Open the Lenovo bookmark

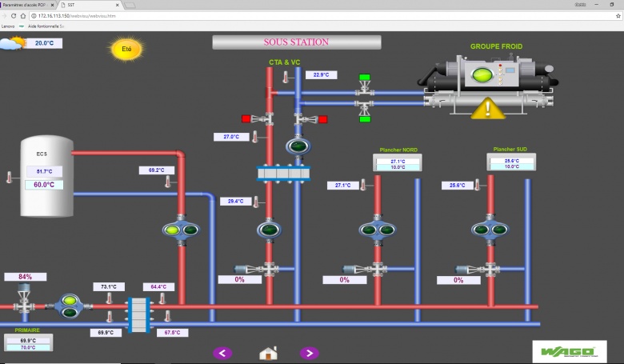(x=8, y=26)
